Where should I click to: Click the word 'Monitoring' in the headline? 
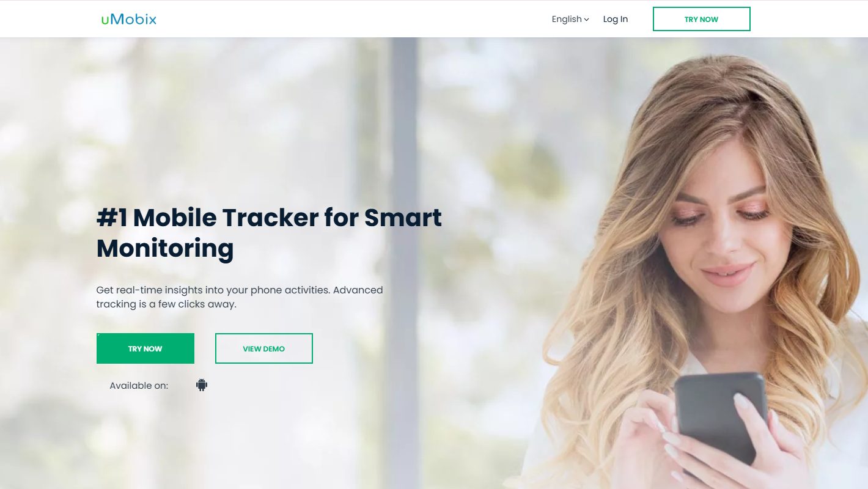pyautogui.click(x=165, y=248)
